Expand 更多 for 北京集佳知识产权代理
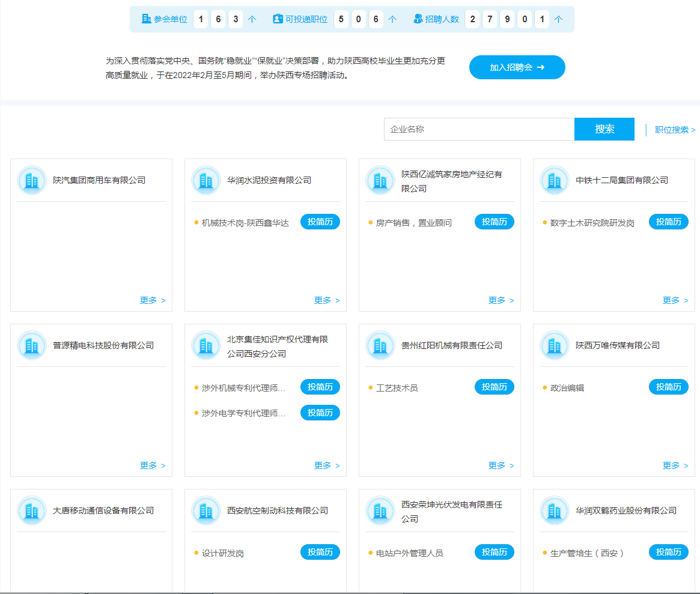This screenshot has width=700, height=594. point(327,465)
